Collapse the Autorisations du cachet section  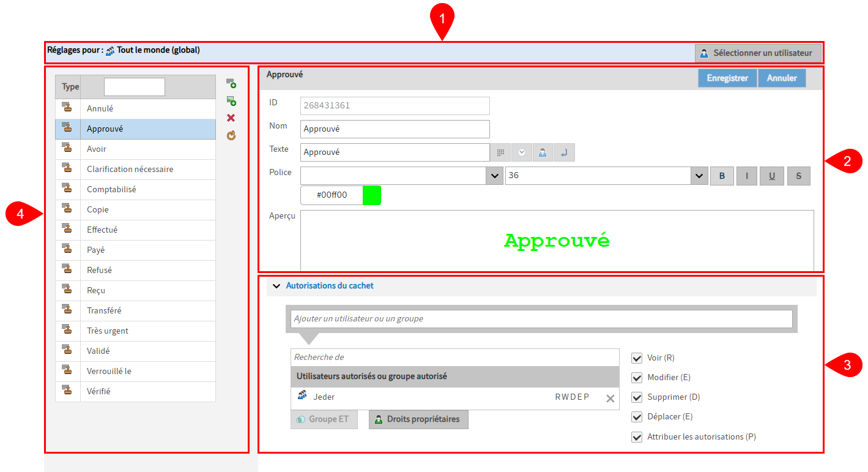(x=276, y=286)
